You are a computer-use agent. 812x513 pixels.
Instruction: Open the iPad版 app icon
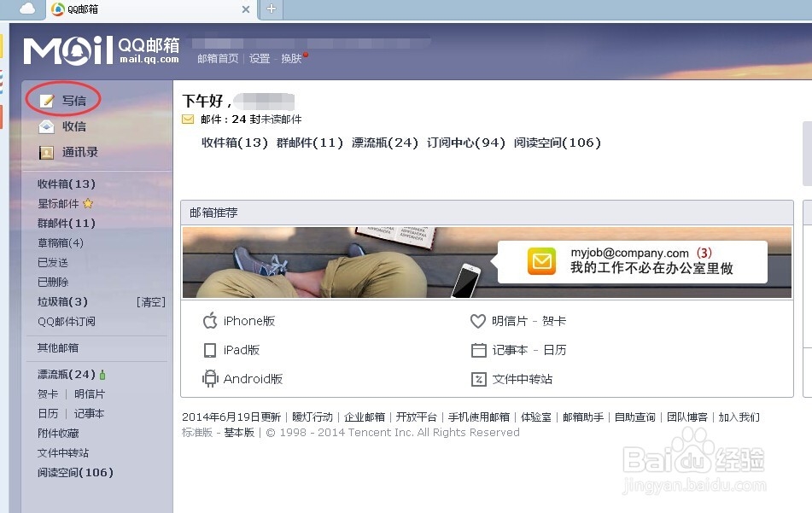(x=209, y=350)
